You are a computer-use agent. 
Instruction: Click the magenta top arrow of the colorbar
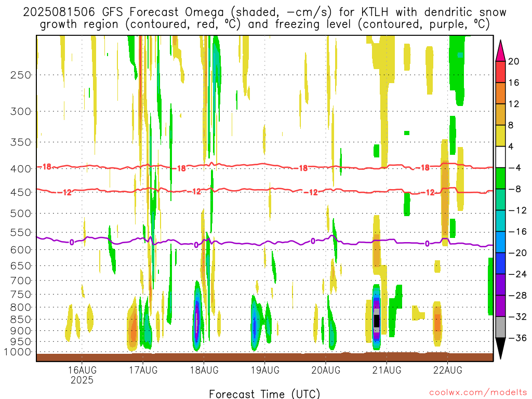coord(500,51)
